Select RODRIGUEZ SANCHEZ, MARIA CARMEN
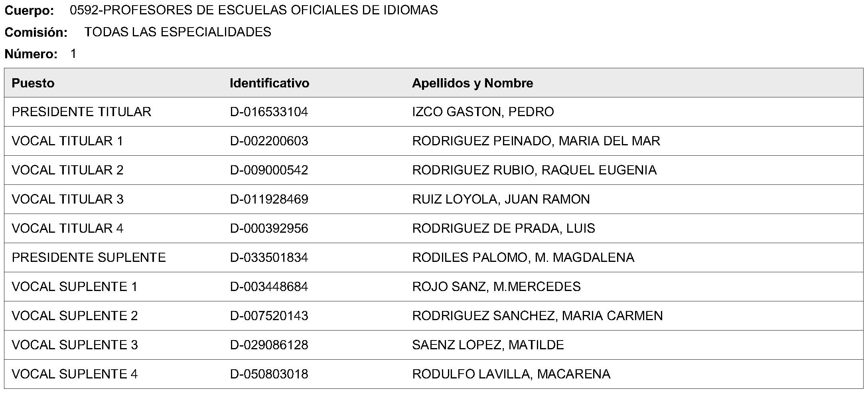868x396 pixels. (537, 316)
